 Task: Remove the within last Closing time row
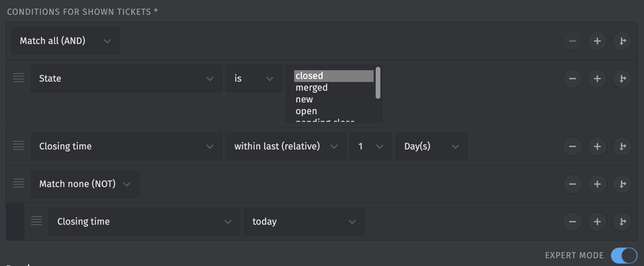(x=572, y=146)
